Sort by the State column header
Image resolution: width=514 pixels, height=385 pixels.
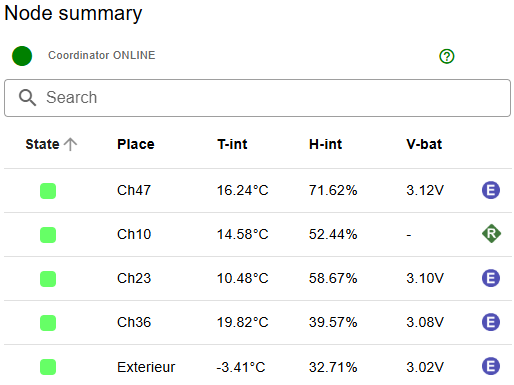42,144
